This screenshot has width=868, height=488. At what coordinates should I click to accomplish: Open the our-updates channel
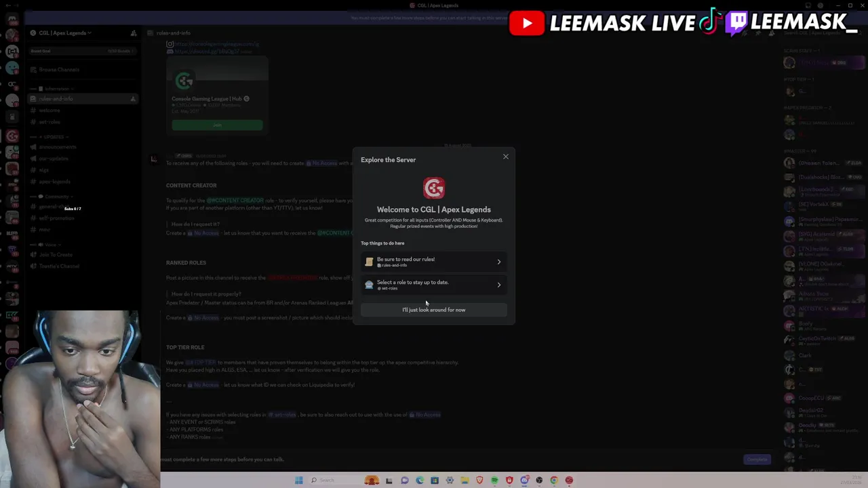(x=54, y=159)
